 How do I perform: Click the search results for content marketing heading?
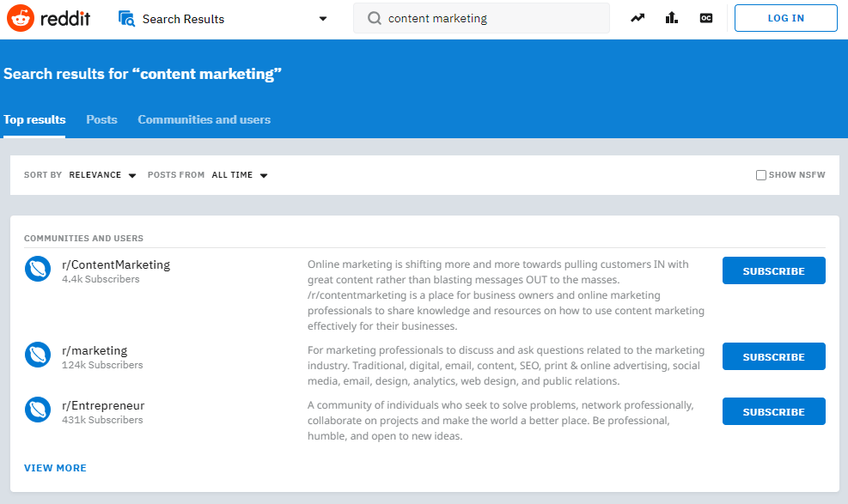(143, 74)
